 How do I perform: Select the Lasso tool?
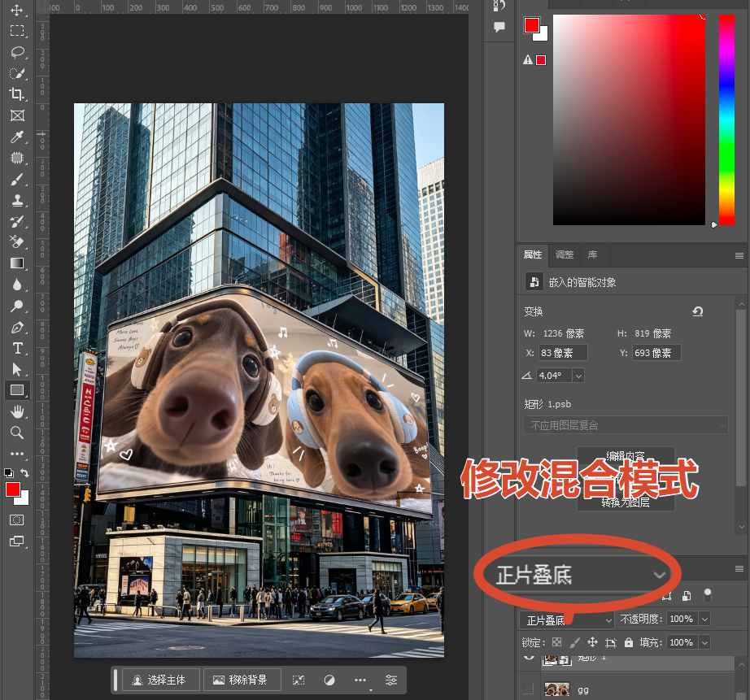coord(17,52)
